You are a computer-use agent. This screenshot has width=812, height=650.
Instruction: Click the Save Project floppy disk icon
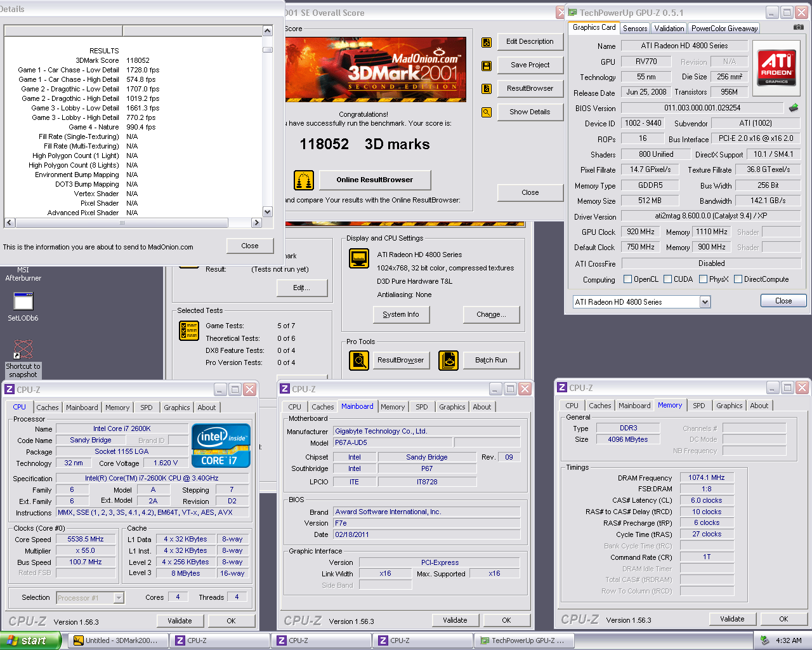tap(487, 66)
